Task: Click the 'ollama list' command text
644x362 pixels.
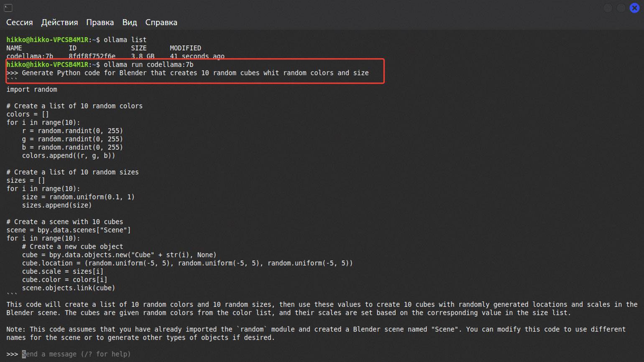Action: (x=125, y=40)
